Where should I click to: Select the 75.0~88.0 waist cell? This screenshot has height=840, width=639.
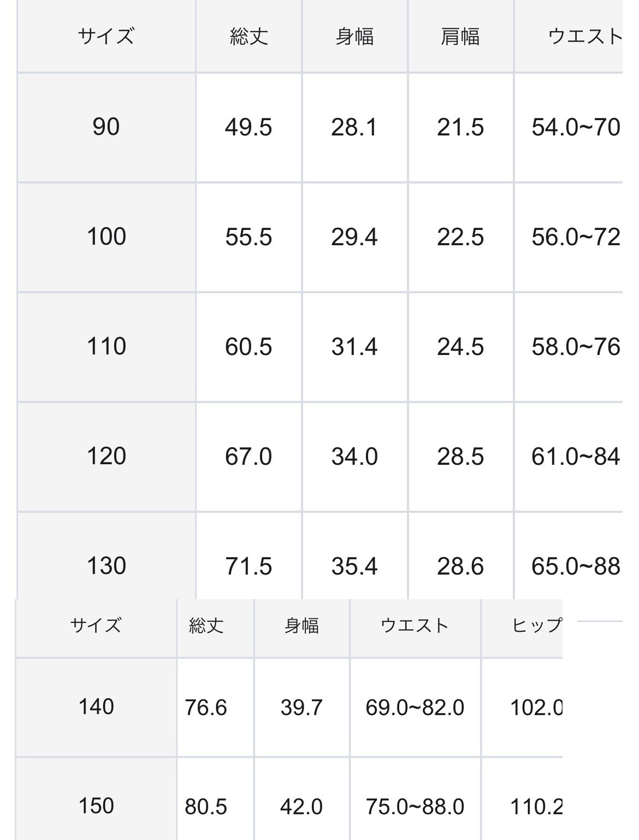pyautogui.click(x=415, y=806)
